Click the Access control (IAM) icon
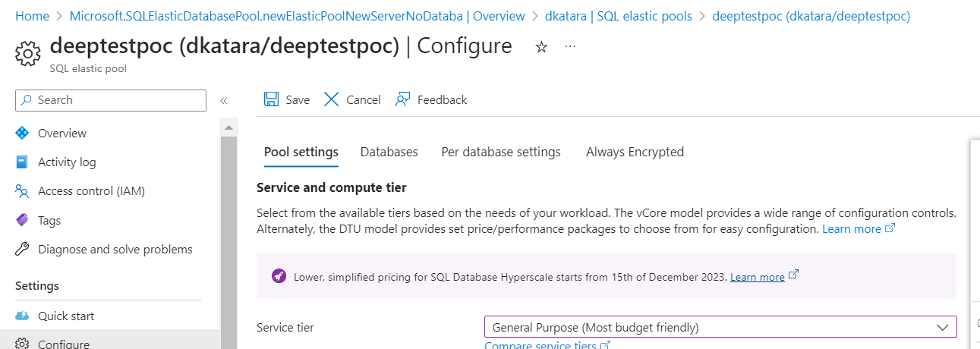The width and height of the screenshot is (980, 349). (23, 190)
